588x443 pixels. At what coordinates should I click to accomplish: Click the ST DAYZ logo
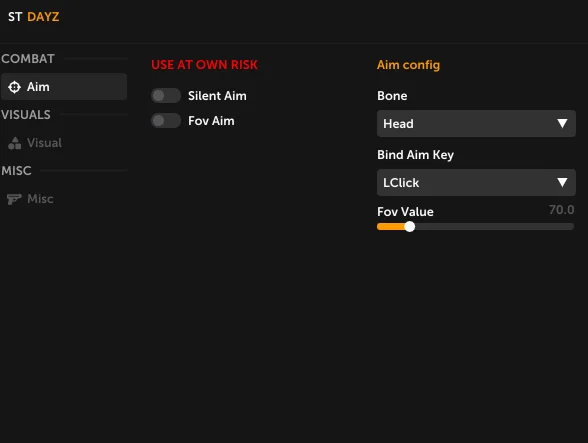(x=33, y=17)
